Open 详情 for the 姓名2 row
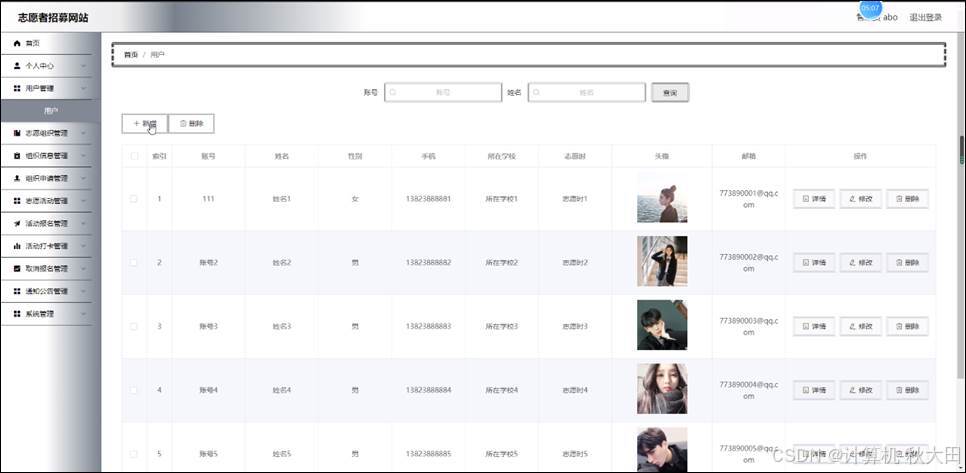Viewport: 966px width, 473px height. click(814, 262)
